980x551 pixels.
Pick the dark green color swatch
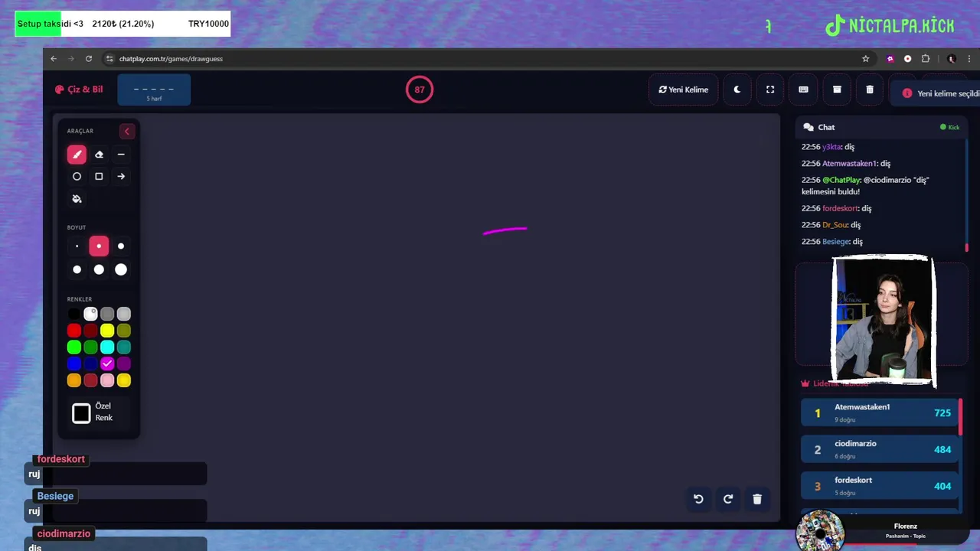click(x=90, y=347)
